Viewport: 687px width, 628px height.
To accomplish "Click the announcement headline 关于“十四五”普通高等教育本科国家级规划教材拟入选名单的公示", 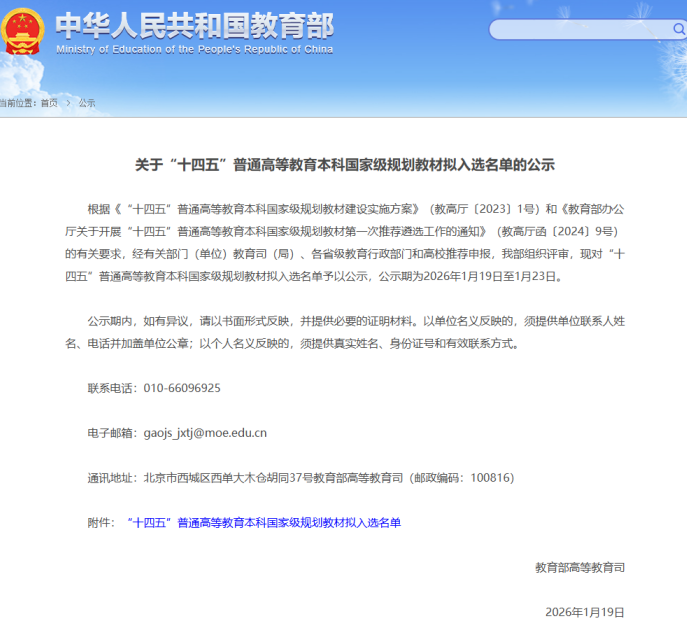I will click(x=344, y=165).
